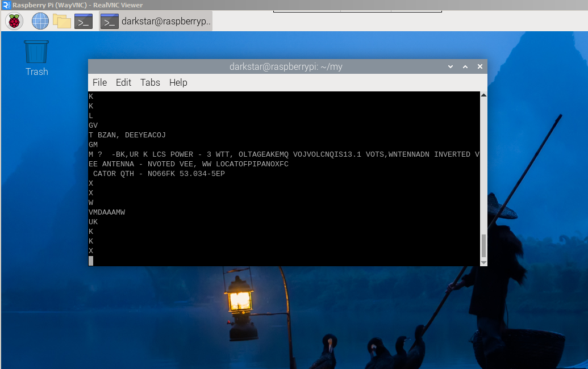This screenshot has height=369, width=588.
Task: Click the terminal scrollbar down arrow
Action: [483, 263]
